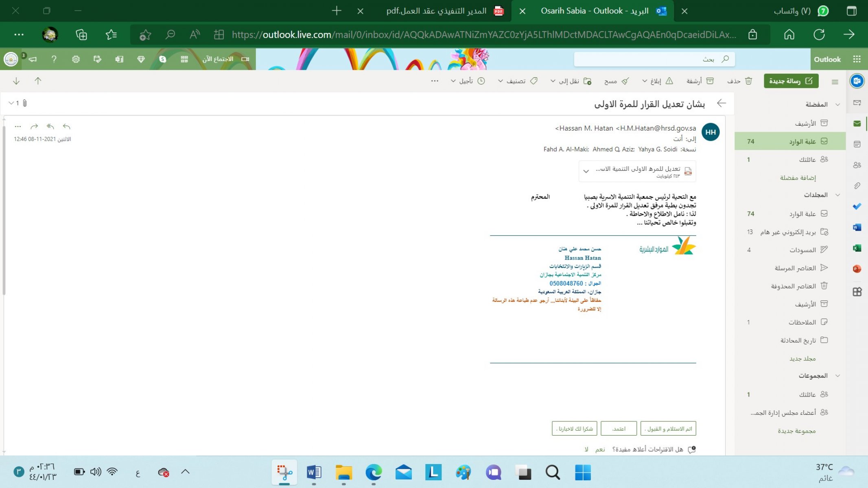Answer نعم to suggestions feedback
The image size is (868, 488).
[x=600, y=449]
